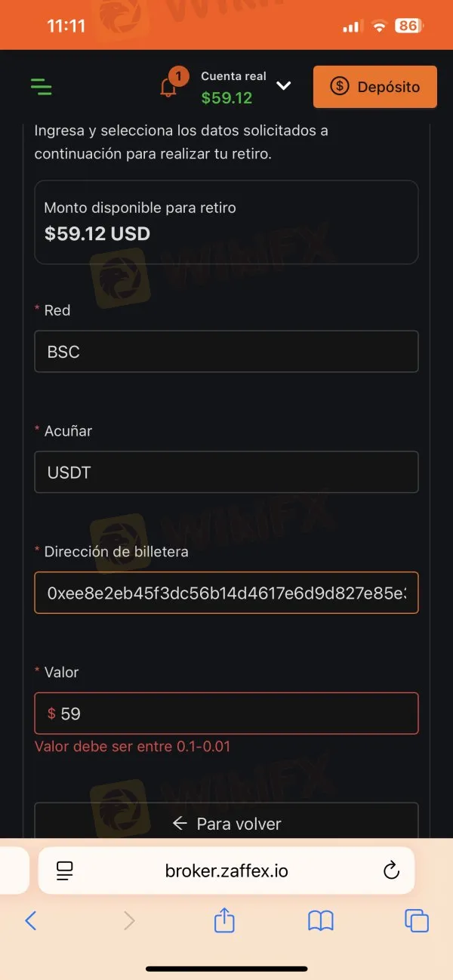Image resolution: width=453 pixels, height=980 pixels.
Task: Open Safari bookmarks book icon
Action: [321, 920]
